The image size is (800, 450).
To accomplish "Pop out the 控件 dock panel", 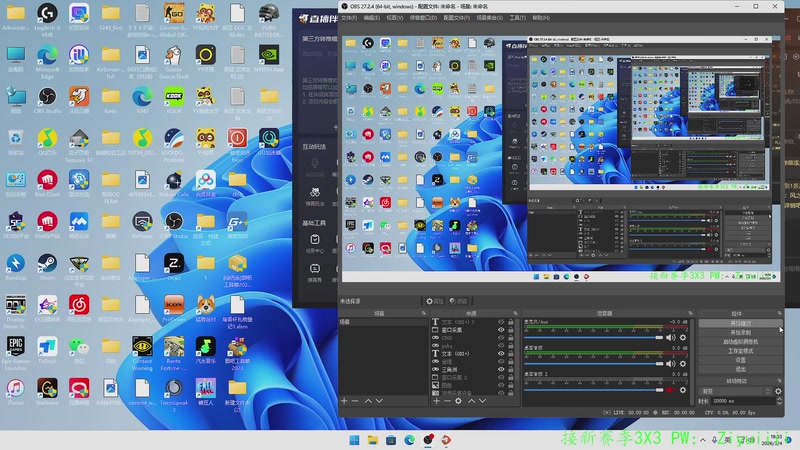I will (779, 313).
